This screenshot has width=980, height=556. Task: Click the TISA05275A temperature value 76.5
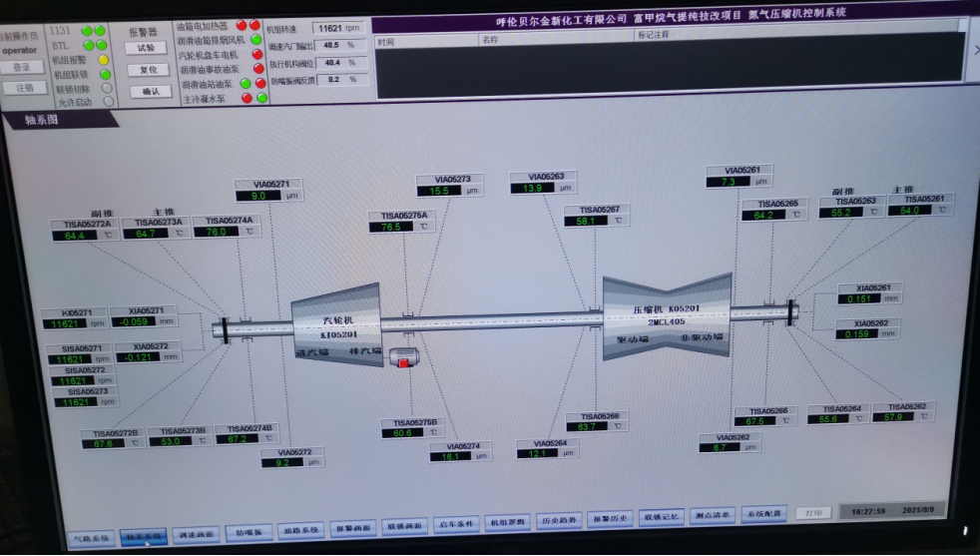[390, 227]
